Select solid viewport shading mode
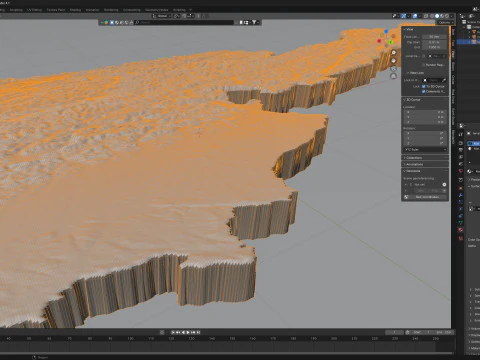 point(437,16)
